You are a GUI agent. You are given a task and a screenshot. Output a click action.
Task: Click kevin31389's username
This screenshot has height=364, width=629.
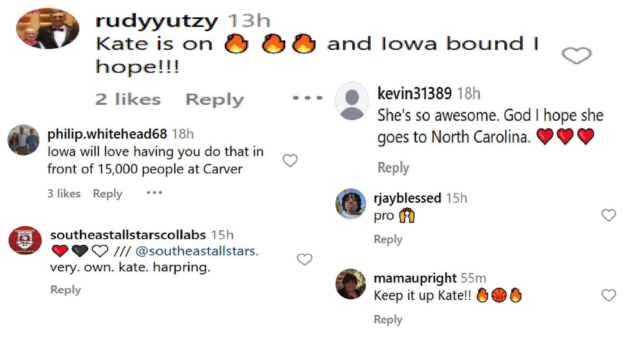pos(414,94)
